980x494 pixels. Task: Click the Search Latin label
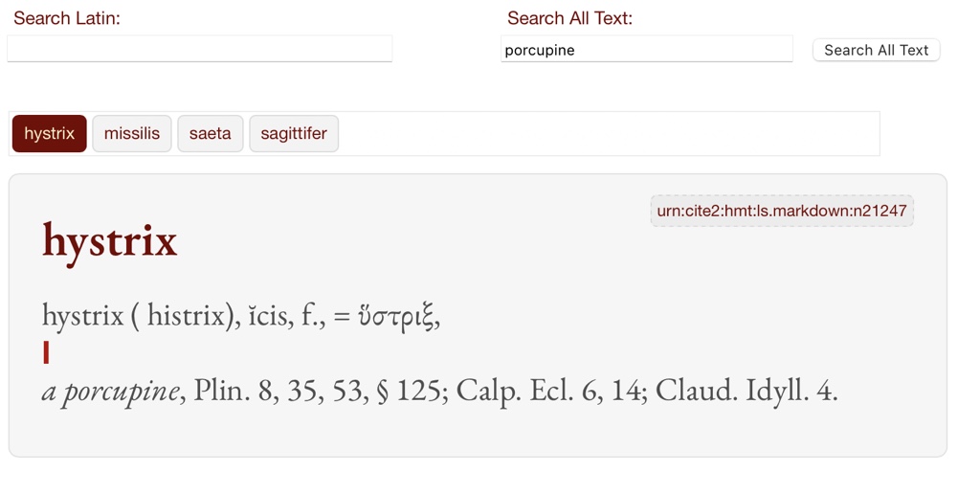coord(67,18)
